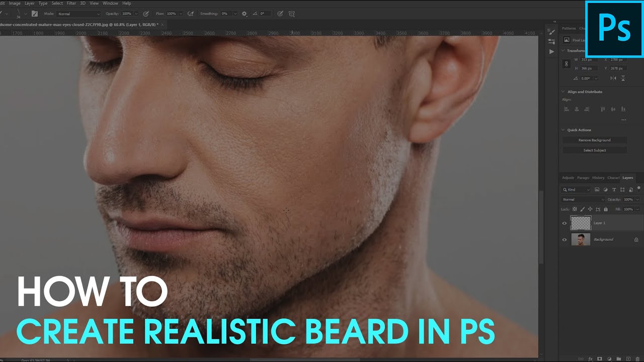
Task: Open the brush settings panel toggle icon
Action: point(35,14)
